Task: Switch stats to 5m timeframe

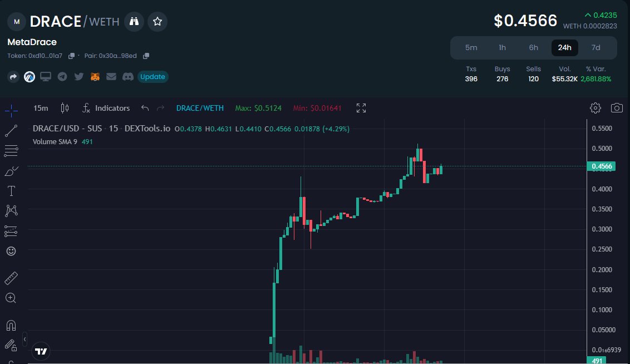Action: click(471, 47)
